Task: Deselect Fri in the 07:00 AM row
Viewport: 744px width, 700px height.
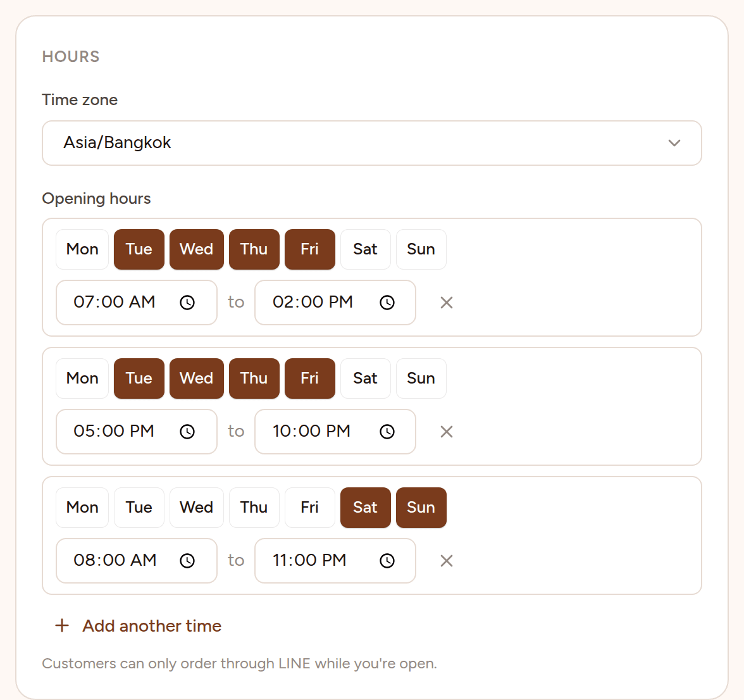Action: (x=310, y=249)
